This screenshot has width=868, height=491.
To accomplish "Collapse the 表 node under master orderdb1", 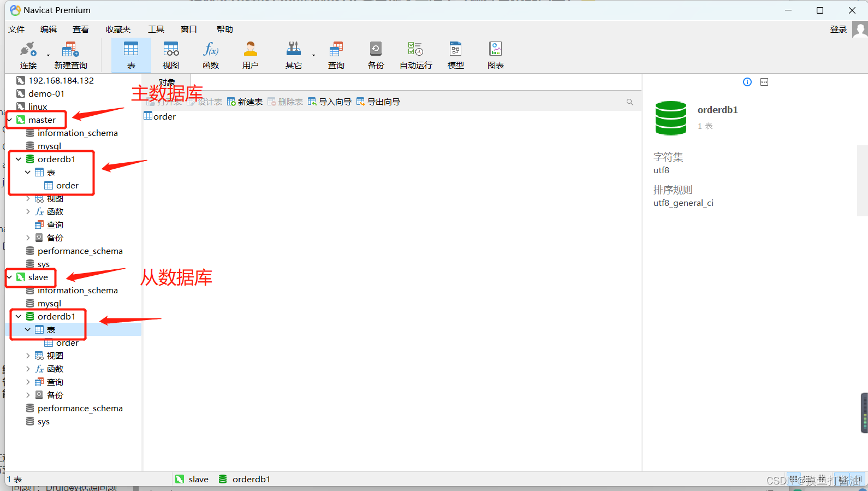I will point(28,172).
